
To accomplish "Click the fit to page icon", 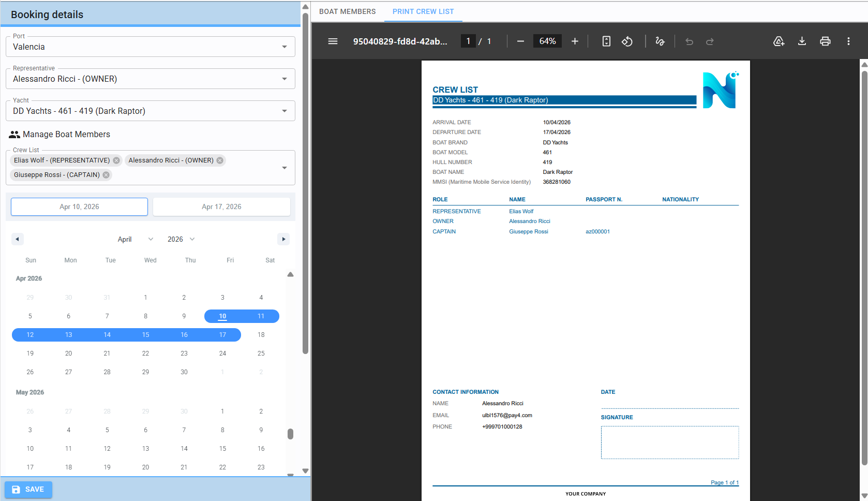I will (606, 41).
